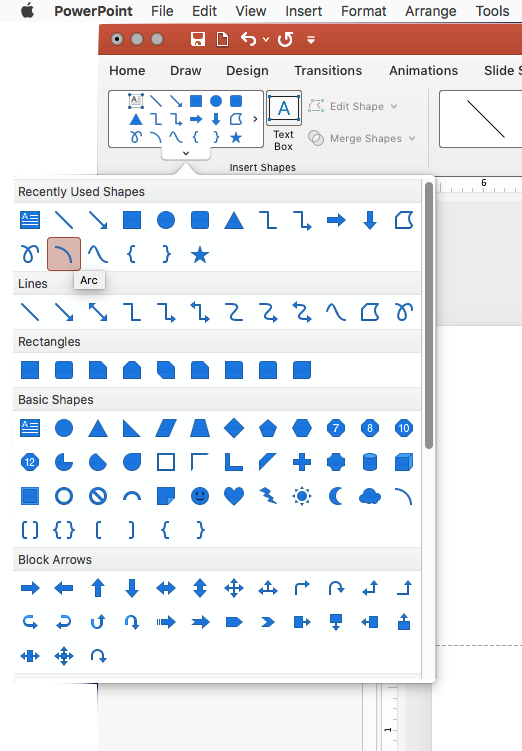Choose the Heptagon shape labeled 7

point(336,428)
